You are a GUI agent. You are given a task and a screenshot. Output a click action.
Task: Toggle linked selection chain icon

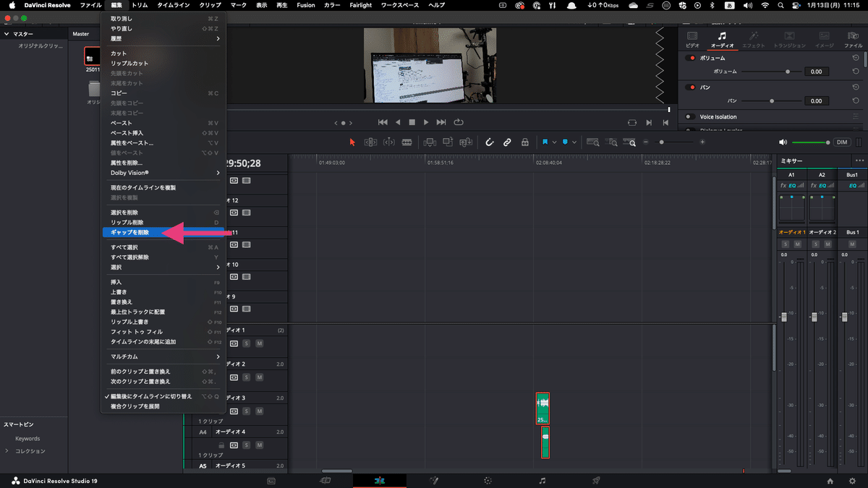tap(507, 142)
